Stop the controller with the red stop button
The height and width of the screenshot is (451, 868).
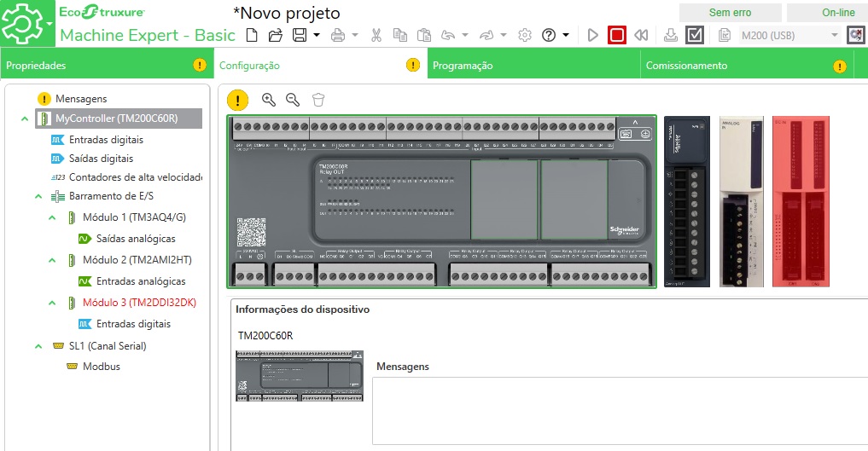point(617,35)
